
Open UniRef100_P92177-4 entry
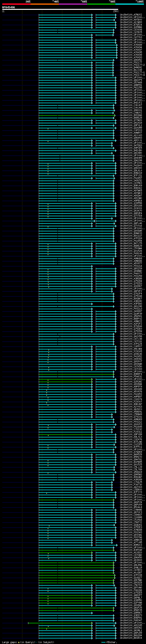pos(132,75)
